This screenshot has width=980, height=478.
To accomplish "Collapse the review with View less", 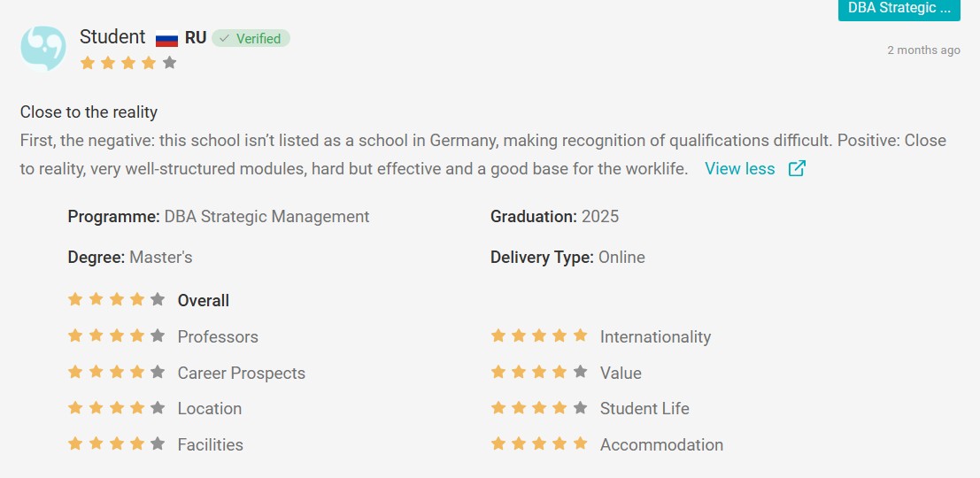I will click(740, 169).
